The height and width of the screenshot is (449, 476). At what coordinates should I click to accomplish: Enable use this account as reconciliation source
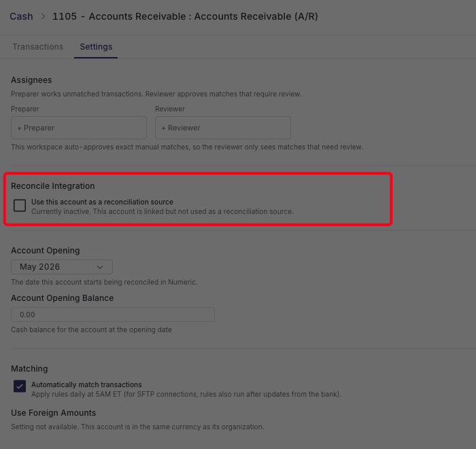20,206
